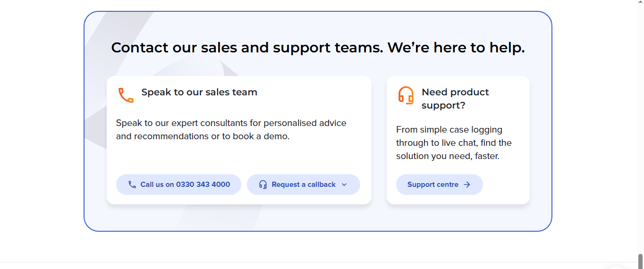Click the orange phone icon beside sales heading
The width and height of the screenshot is (644, 269).
click(x=126, y=95)
